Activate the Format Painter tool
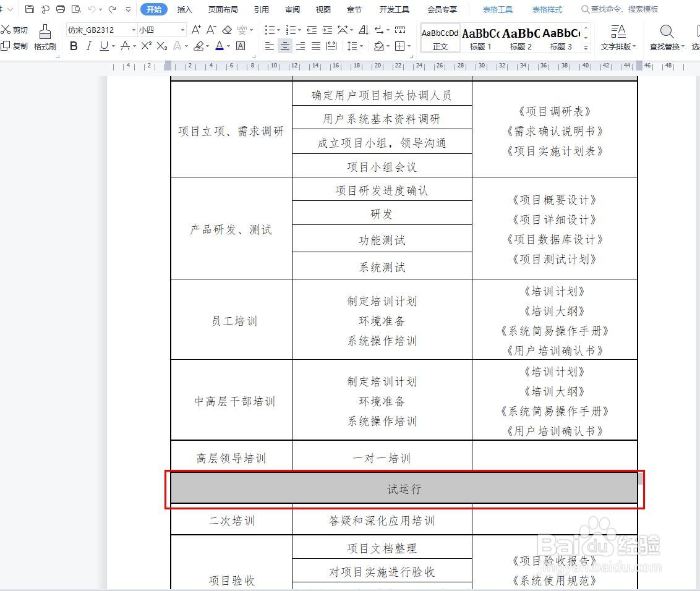Image resolution: width=700 pixels, height=591 pixels. (45, 38)
